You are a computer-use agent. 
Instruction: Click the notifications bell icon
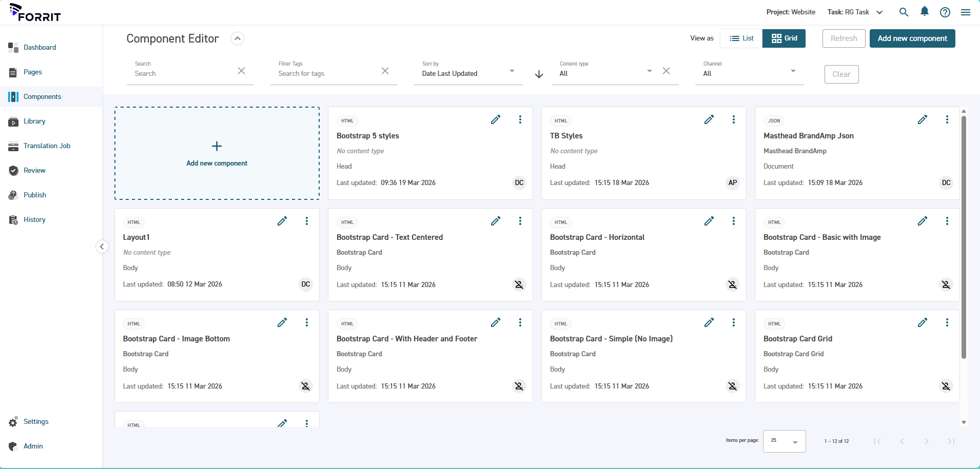(x=924, y=12)
